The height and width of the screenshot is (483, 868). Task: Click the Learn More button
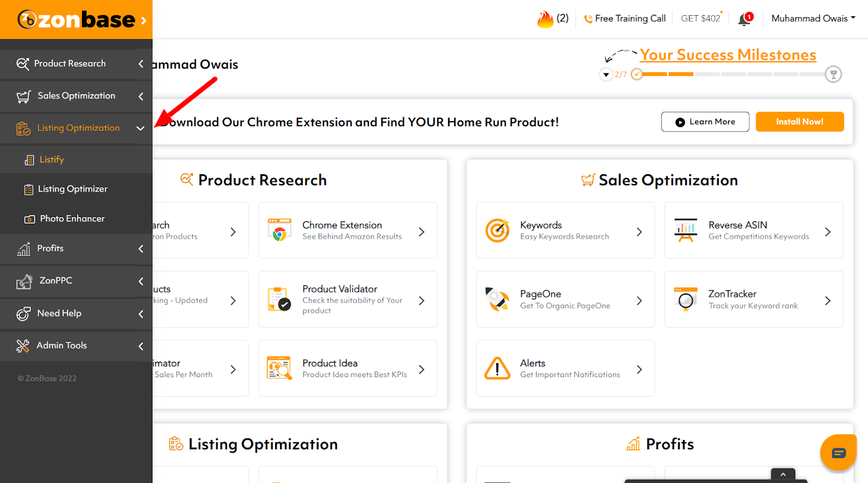(705, 122)
